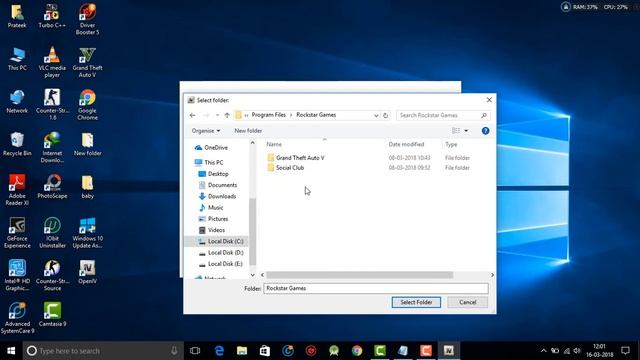
Task: Open Videos in the navigation pane
Action: (216, 230)
